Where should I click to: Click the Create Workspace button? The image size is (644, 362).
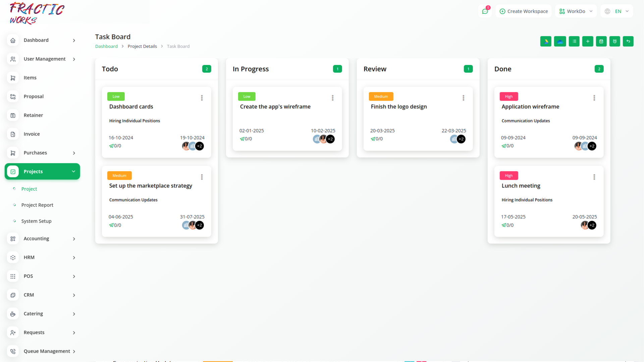[524, 11]
